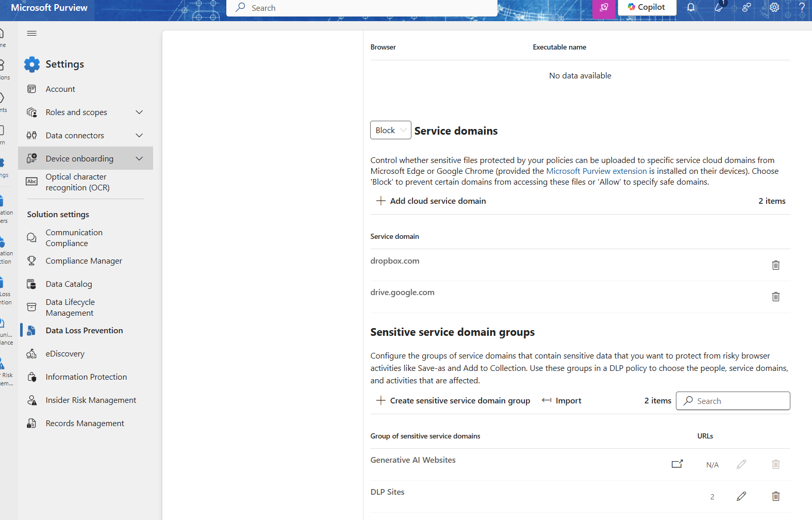The height and width of the screenshot is (520, 812).
Task: Select Device onboarding menu item
Action: point(86,158)
